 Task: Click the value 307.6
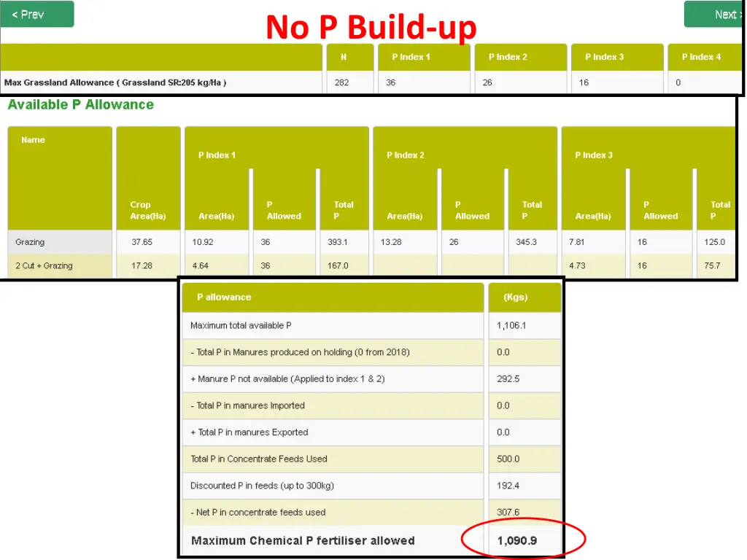tap(508, 513)
